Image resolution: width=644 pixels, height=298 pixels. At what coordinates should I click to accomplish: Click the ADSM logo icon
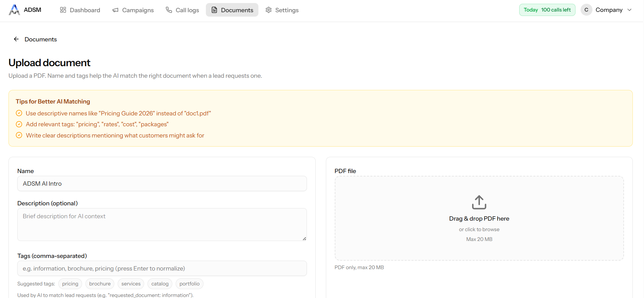pyautogui.click(x=14, y=10)
